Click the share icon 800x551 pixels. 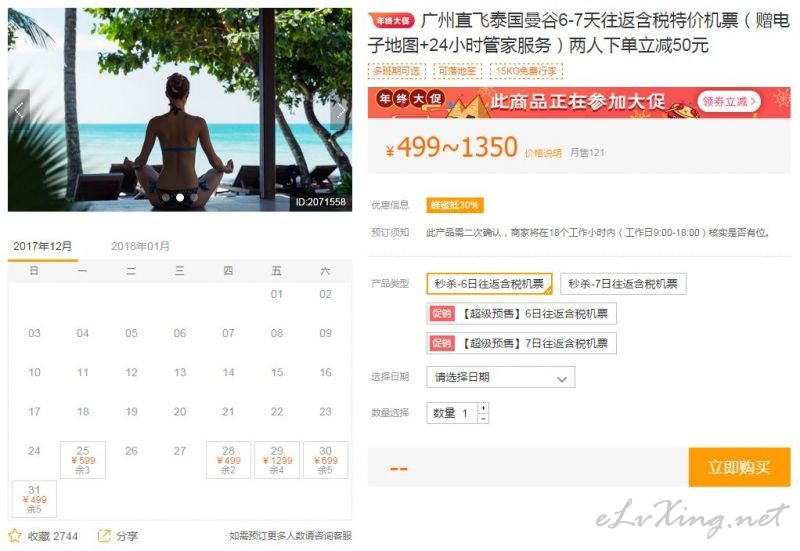(x=104, y=535)
